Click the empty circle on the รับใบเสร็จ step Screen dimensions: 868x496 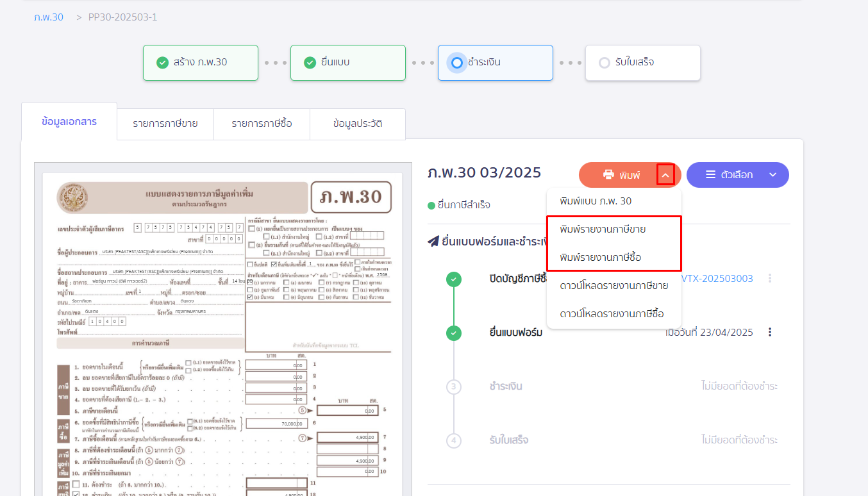point(603,62)
